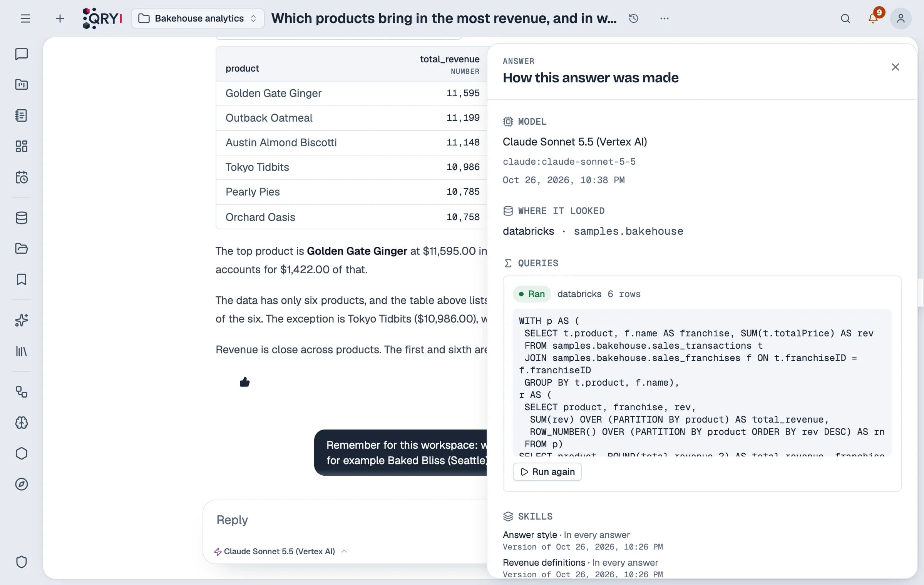Open the Bakehouse analytics workspace dropdown
924x585 pixels.
coord(198,18)
